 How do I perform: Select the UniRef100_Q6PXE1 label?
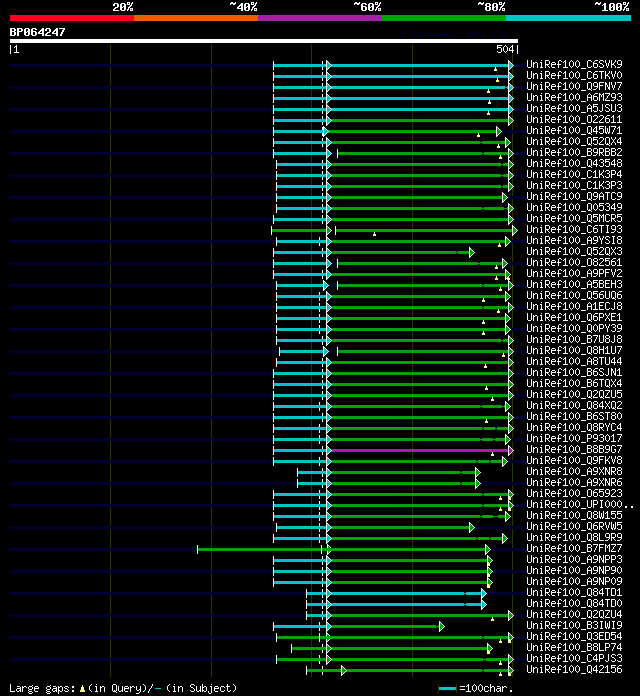pyautogui.click(x=574, y=317)
